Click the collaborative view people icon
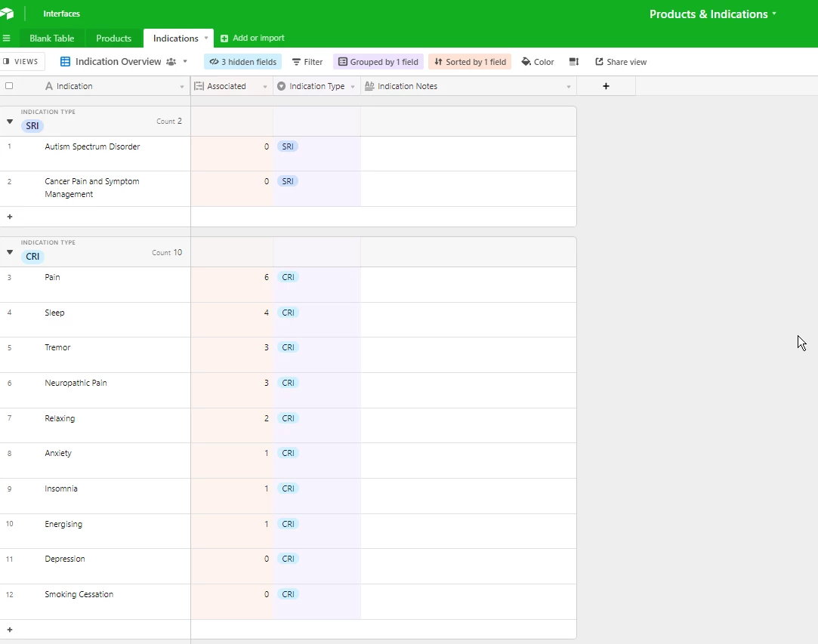 tap(171, 62)
